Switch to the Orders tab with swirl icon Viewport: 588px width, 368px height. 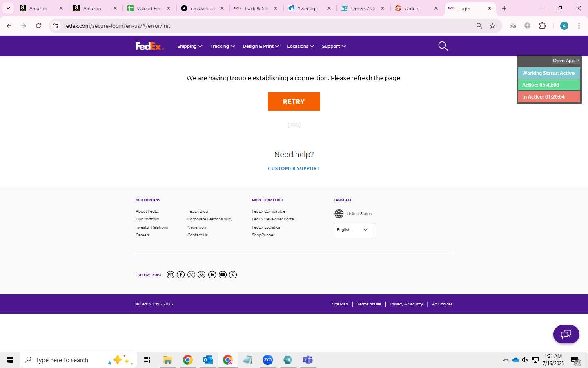pyautogui.click(x=416, y=8)
